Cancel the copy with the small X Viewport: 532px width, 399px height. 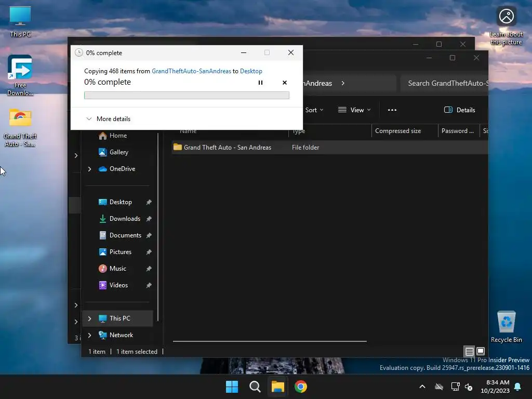click(284, 83)
